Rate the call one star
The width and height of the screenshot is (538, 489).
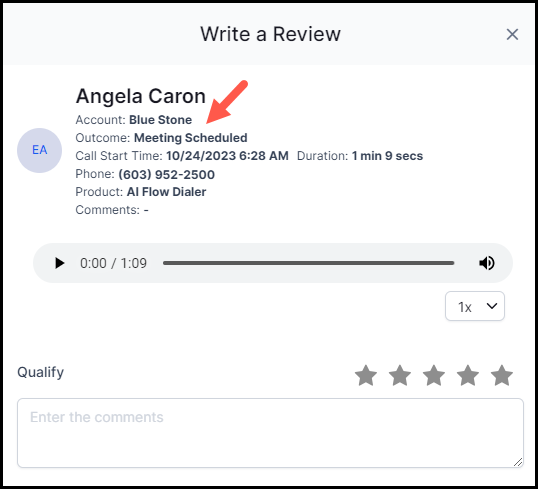366,375
